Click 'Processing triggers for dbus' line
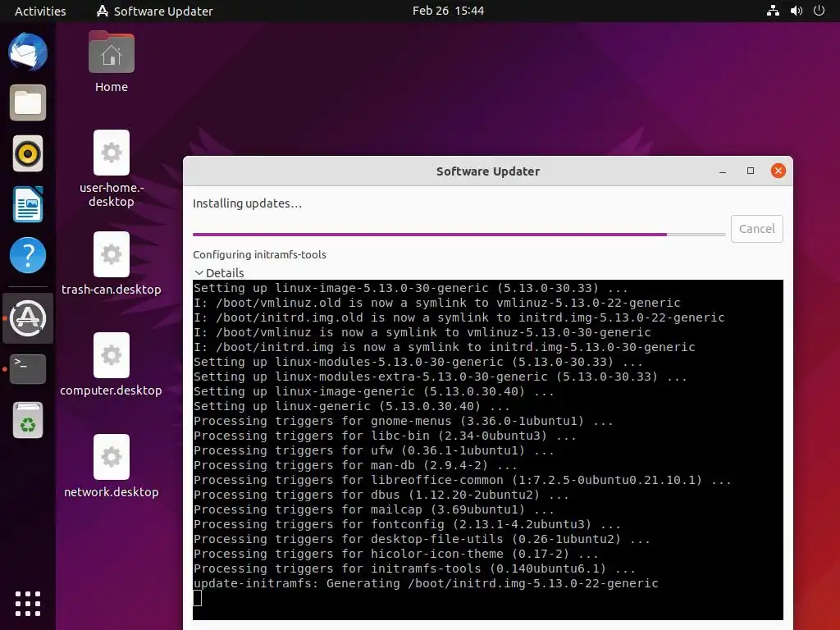This screenshot has width=840, height=630. coord(381,495)
